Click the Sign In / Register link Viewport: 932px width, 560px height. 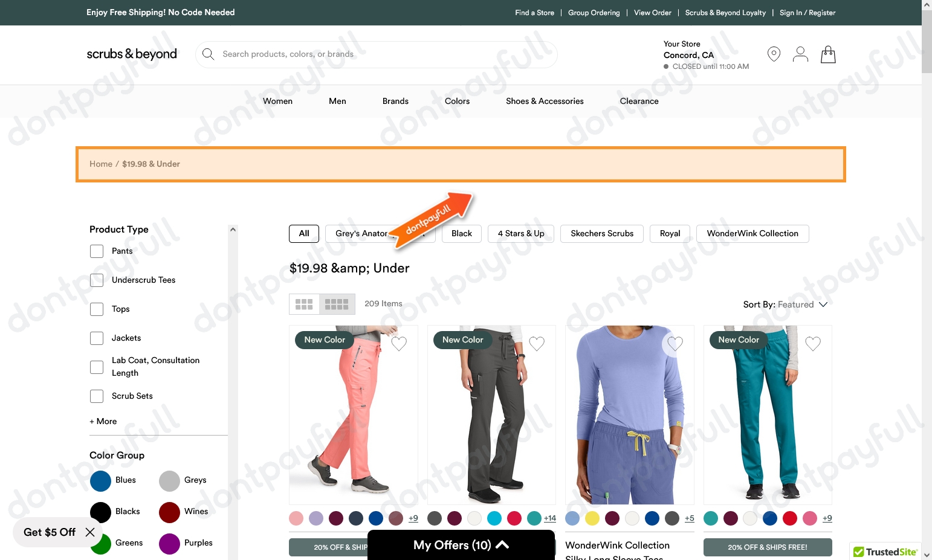pyautogui.click(x=807, y=12)
